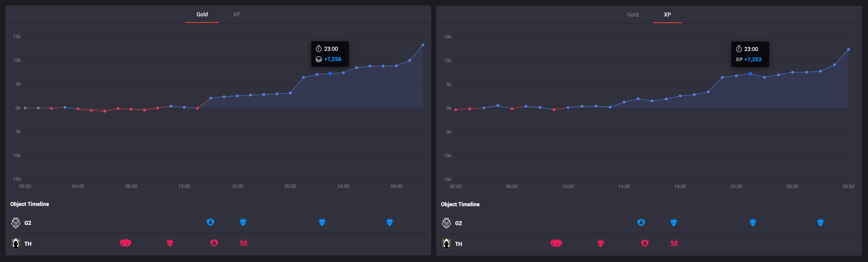Screen dimensions: 868x262
Task: Click the final 29:52 data point on XP graph
Action: tap(849, 49)
